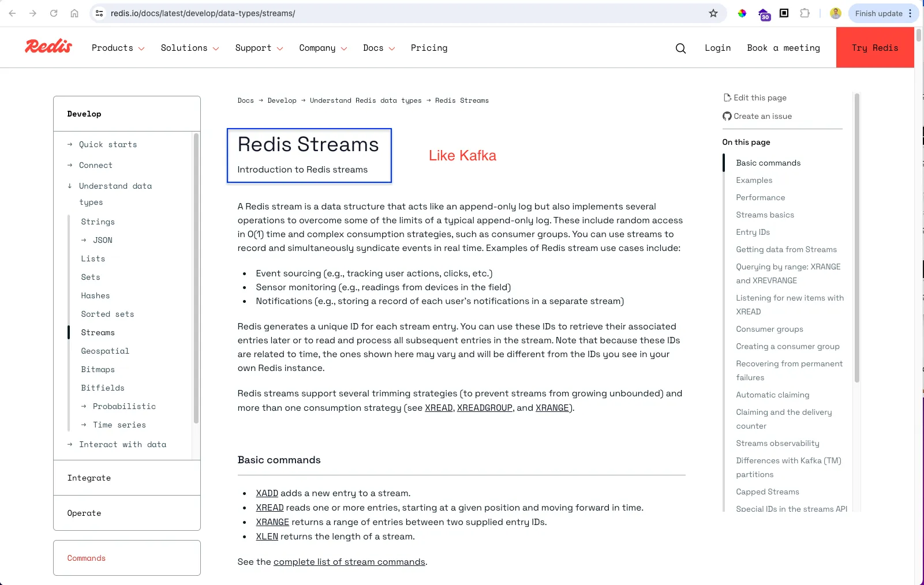Open Bitmaps in the sidebar

click(x=98, y=369)
